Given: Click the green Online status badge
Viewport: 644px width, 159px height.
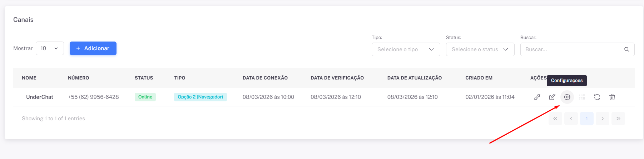Looking at the screenshot, I should pyautogui.click(x=145, y=97).
